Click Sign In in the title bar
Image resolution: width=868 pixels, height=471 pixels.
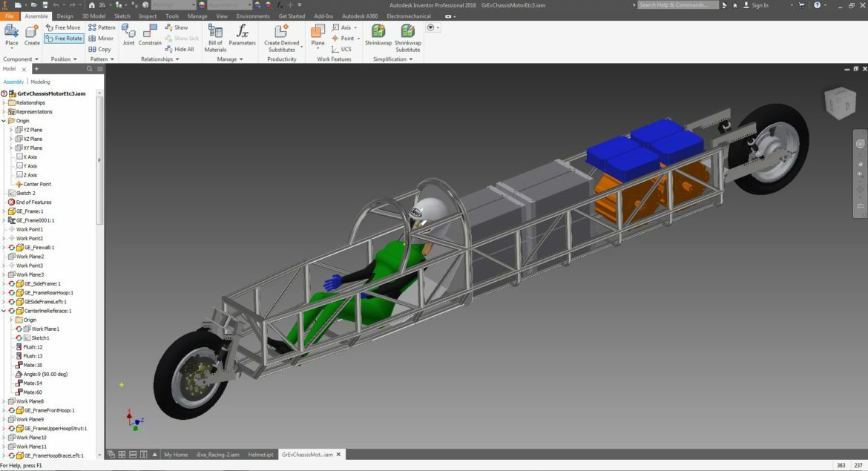tap(760, 5)
